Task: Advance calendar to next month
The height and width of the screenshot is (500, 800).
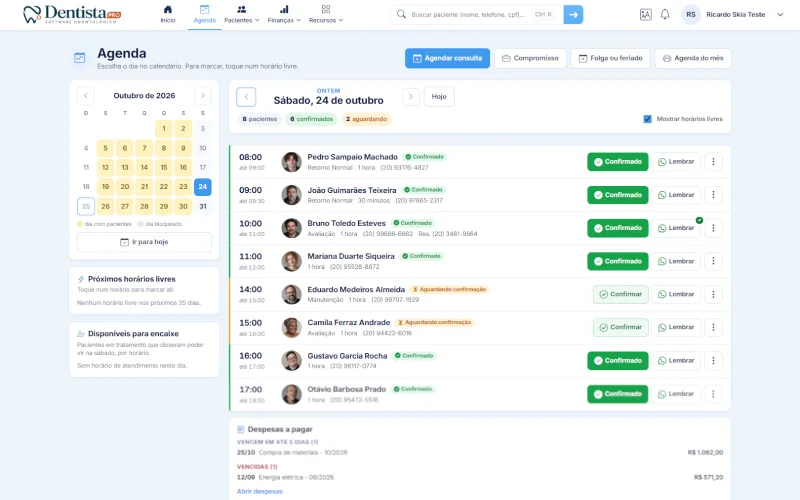Action: click(x=203, y=95)
